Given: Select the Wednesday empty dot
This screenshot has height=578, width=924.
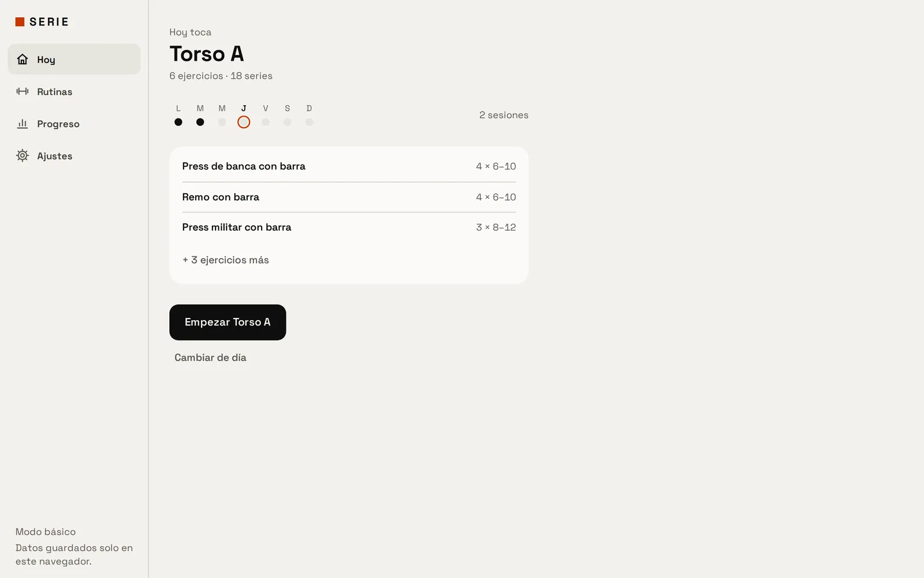Looking at the screenshot, I should (x=222, y=122).
